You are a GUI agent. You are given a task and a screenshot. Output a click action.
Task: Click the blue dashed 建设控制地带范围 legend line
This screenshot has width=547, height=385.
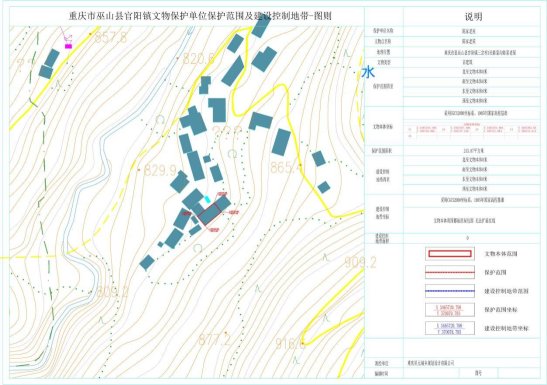(x=450, y=291)
